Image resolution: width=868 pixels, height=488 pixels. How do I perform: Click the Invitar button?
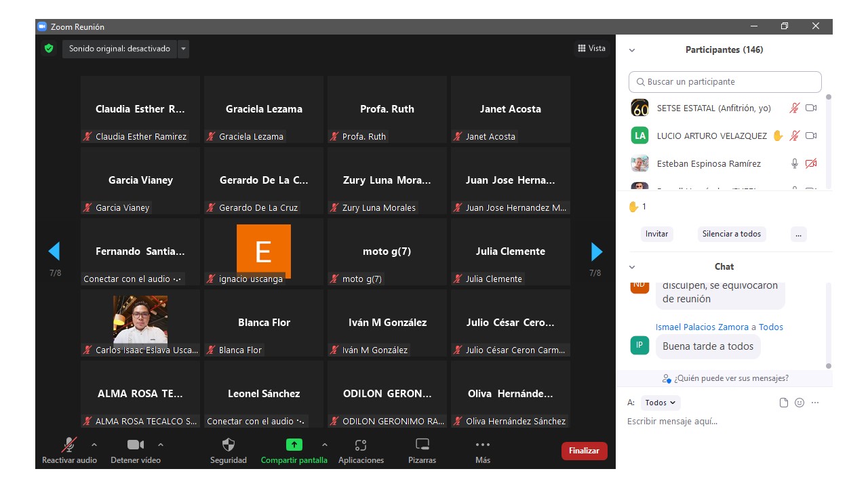[656, 234]
